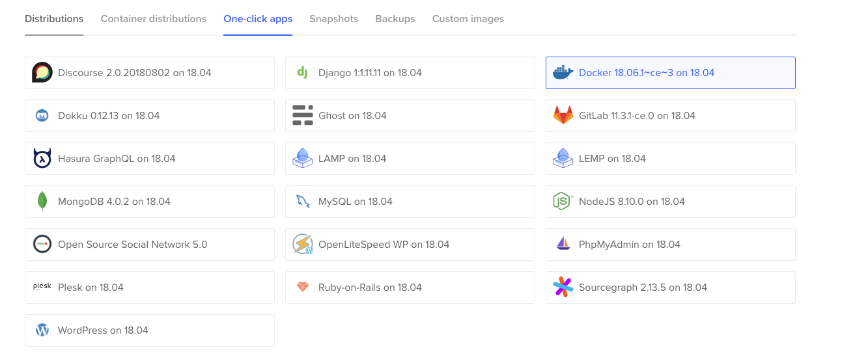The height and width of the screenshot is (361, 868).
Task: Switch to the Distributions tab
Action: pos(54,19)
